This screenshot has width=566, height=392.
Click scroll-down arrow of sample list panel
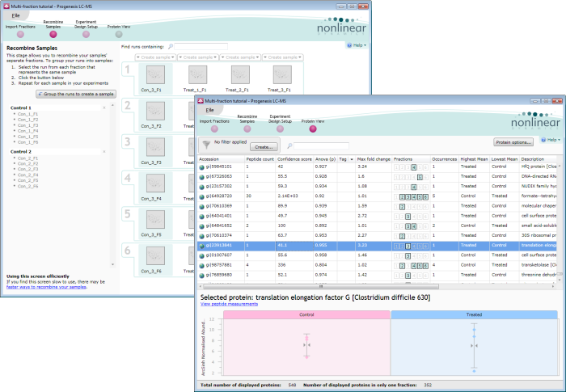click(x=112, y=264)
